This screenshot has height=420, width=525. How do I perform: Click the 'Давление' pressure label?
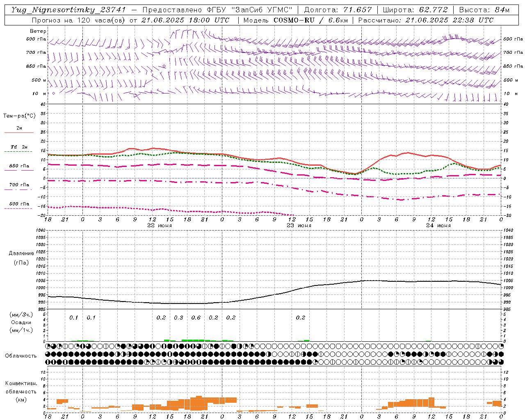(x=21, y=253)
